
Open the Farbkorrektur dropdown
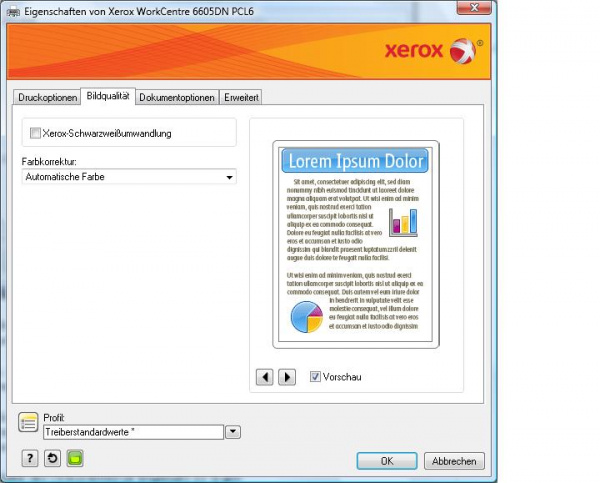(129, 177)
